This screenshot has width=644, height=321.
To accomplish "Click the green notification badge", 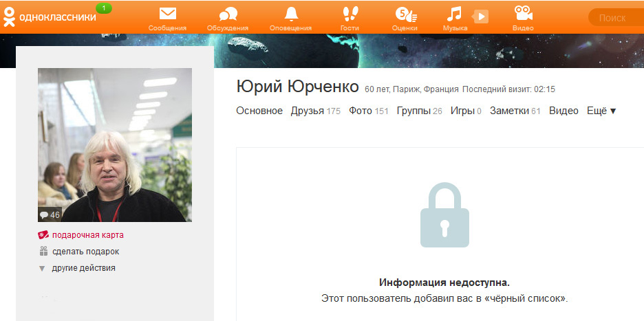I will pos(103,8).
